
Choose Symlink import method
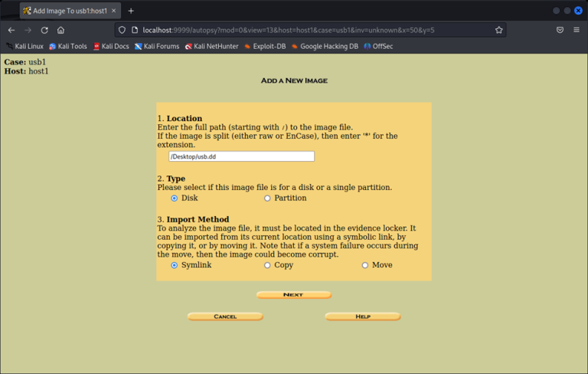(x=174, y=265)
